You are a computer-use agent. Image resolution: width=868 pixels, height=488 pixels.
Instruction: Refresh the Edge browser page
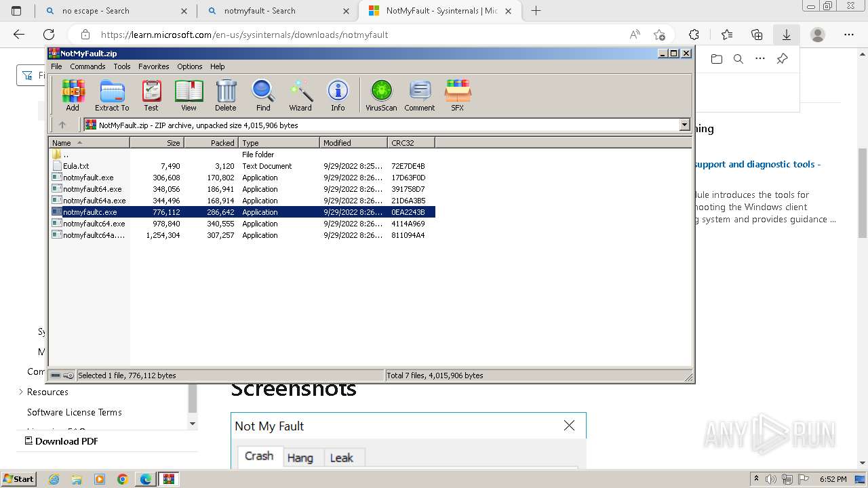(49, 35)
